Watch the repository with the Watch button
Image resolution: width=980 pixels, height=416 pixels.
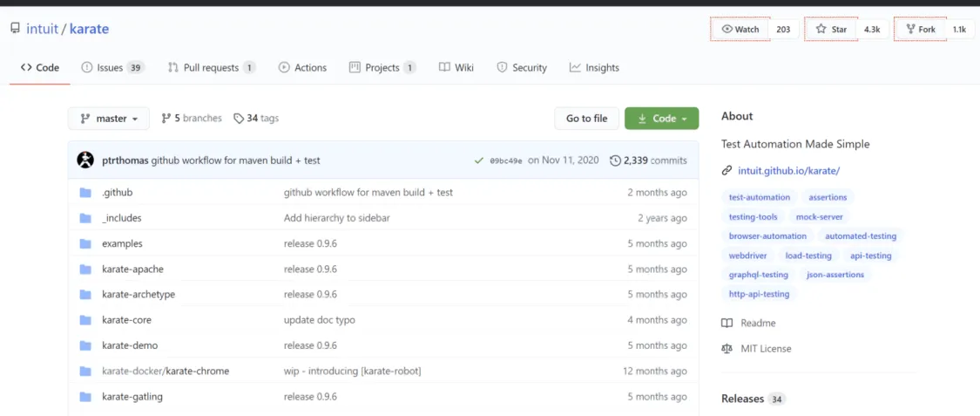click(x=740, y=30)
